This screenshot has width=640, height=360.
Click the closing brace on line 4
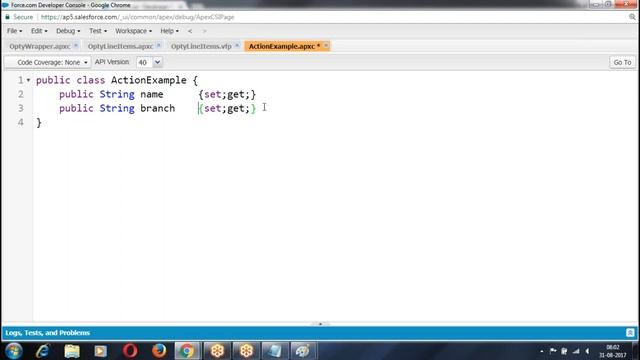(39, 122)
